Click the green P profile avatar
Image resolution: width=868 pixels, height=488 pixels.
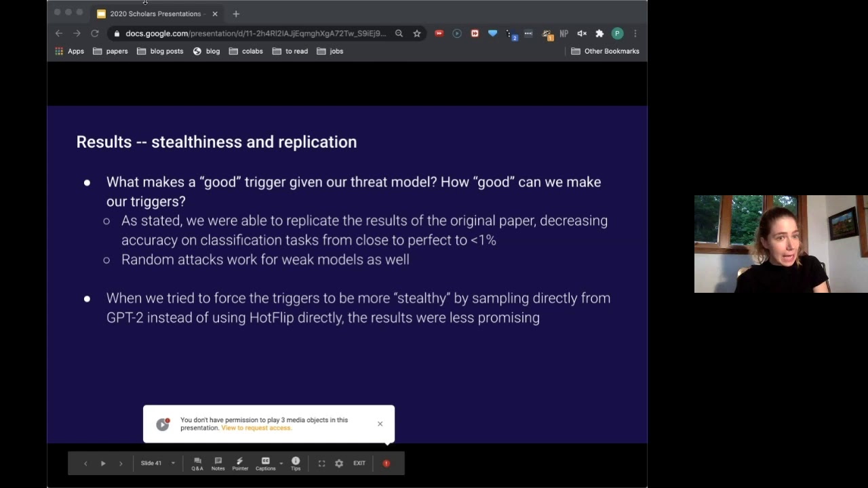617,33
